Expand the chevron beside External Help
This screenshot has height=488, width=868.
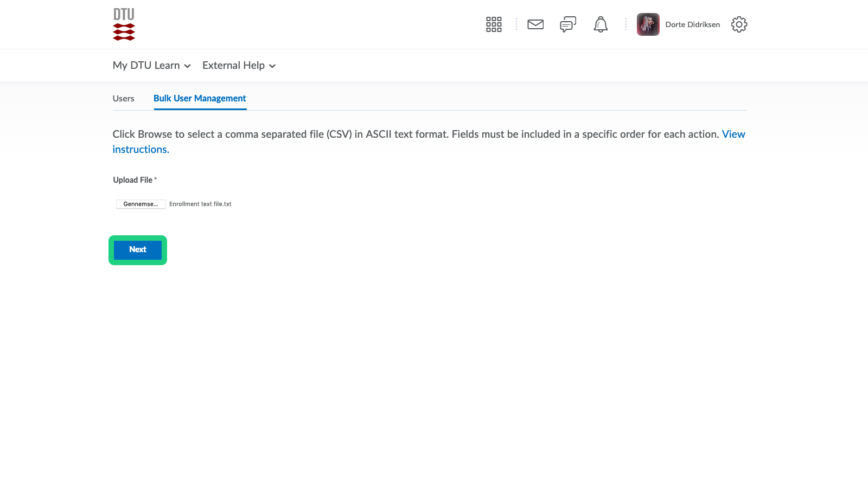point(272,66)
